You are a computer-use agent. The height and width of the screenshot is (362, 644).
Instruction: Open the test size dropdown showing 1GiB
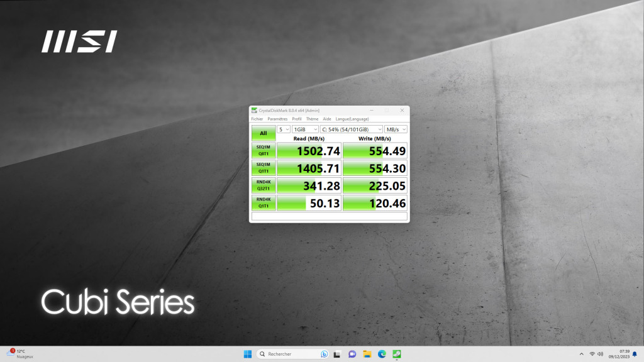[x=305, y=129]
